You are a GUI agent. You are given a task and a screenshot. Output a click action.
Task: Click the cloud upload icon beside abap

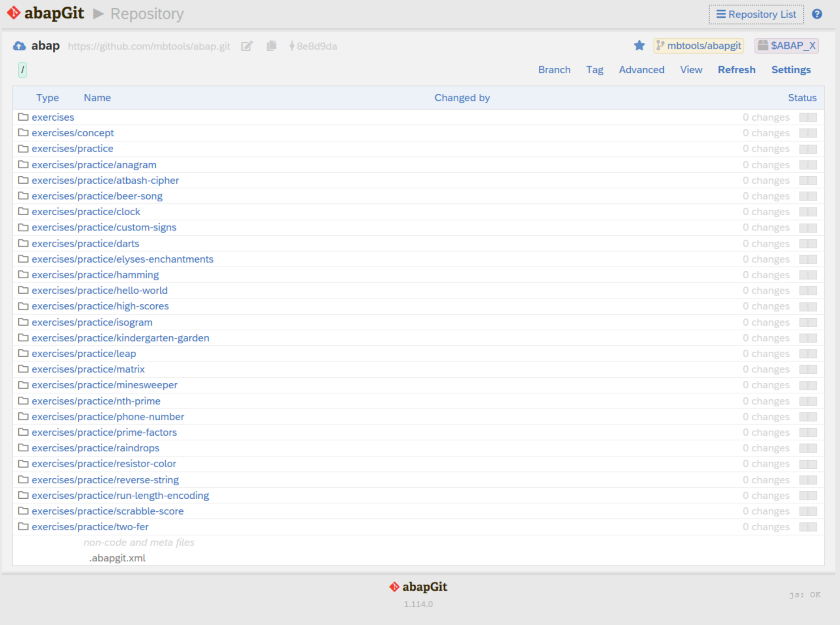pyautogui.click(x=20, y=46)
